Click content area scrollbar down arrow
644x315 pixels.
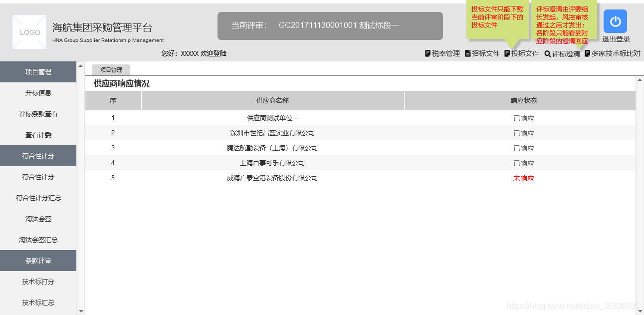pyautogui.click(x=640, y=311)
